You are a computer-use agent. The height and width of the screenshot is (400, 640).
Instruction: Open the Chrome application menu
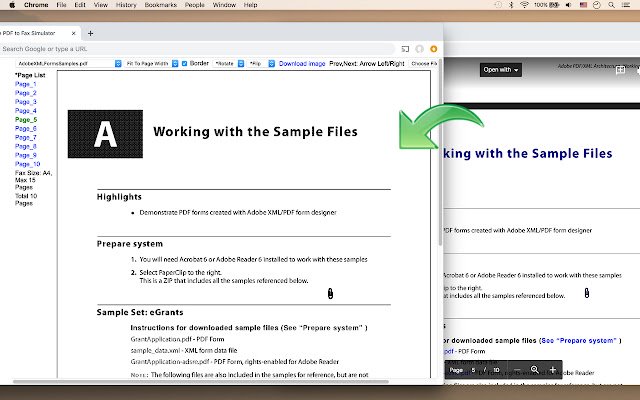[x=36, y=5]
